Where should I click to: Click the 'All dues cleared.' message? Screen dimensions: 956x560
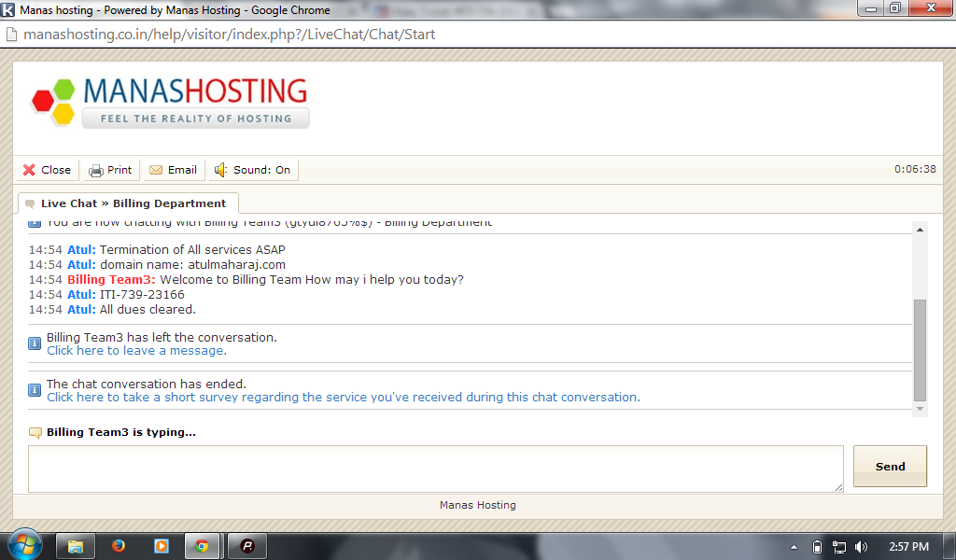148,310
